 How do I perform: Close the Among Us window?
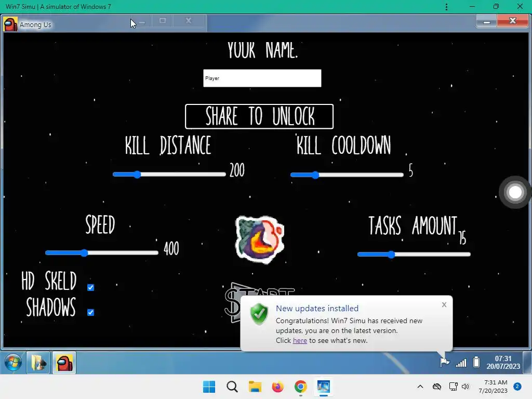coord(513,21)
